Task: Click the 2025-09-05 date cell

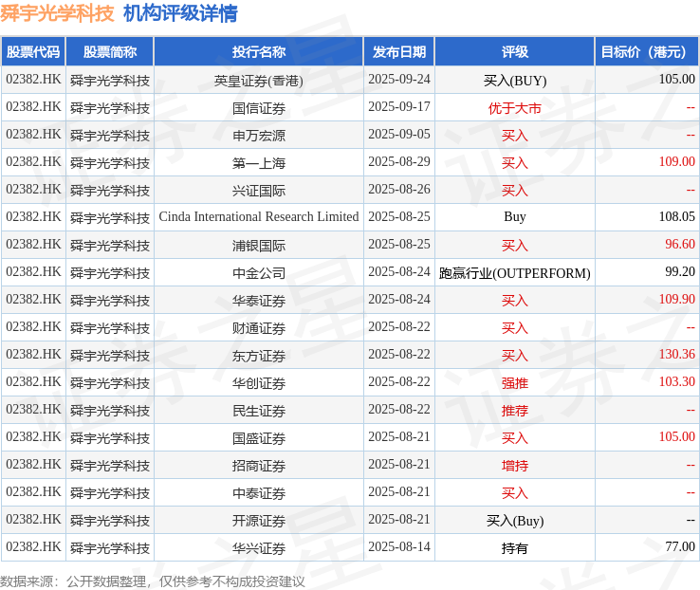Action: pyautogui.click(x=399, y=135)
